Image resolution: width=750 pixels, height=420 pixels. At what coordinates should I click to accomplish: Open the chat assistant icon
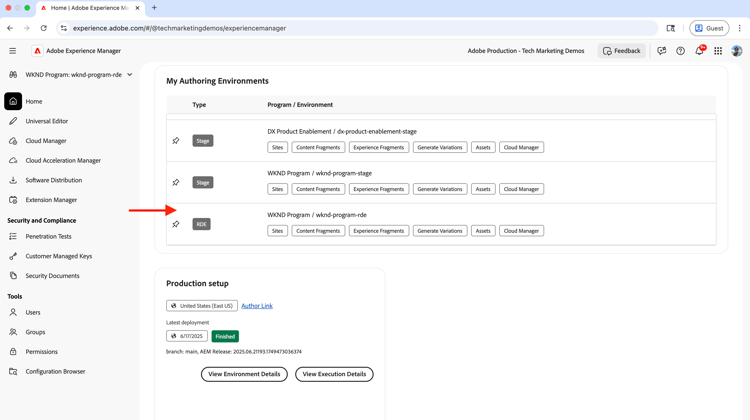[661, 51]
